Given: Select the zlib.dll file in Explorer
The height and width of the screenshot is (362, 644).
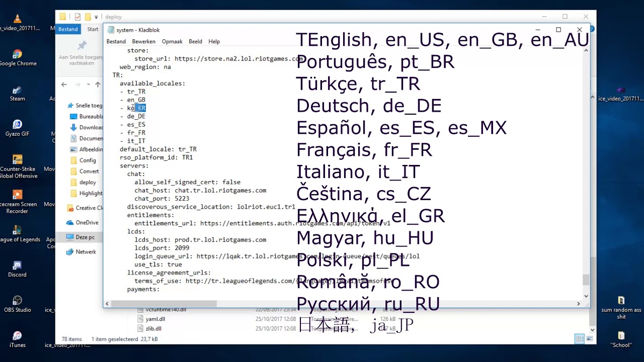Looking at the screenshot, I should pos(153,328).
